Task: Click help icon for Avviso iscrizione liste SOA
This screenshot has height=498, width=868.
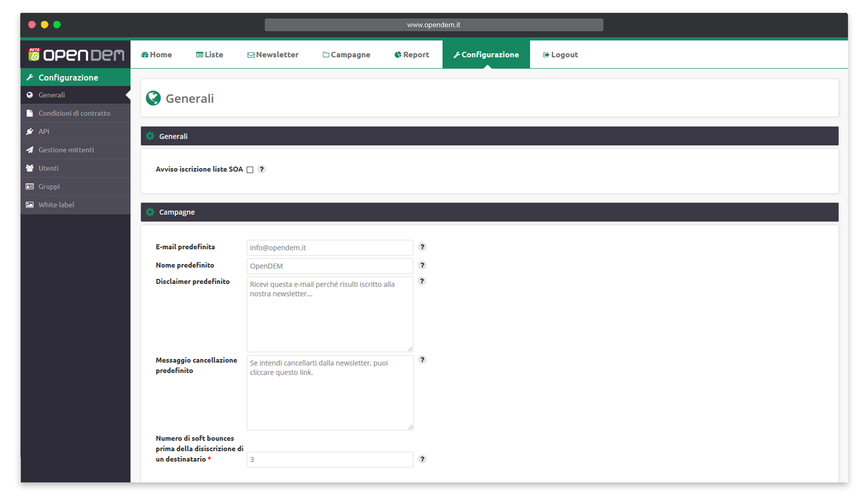Action: [x=261, y=169]
